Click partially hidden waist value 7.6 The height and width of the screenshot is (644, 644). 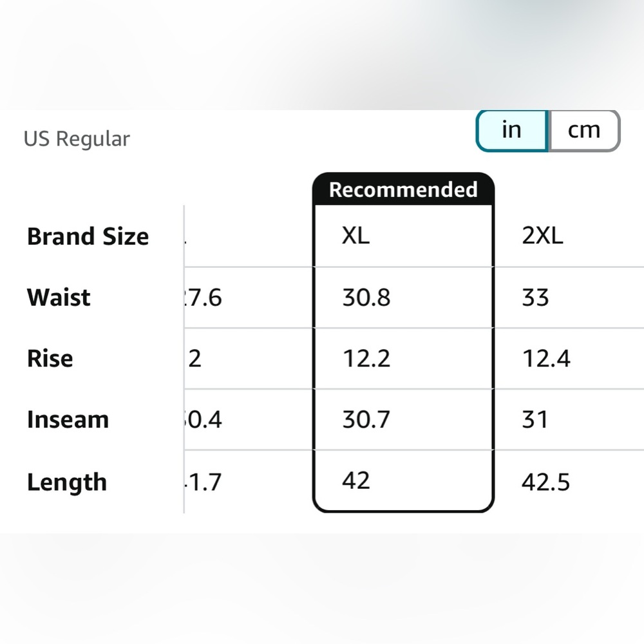(x=204, y=297)
